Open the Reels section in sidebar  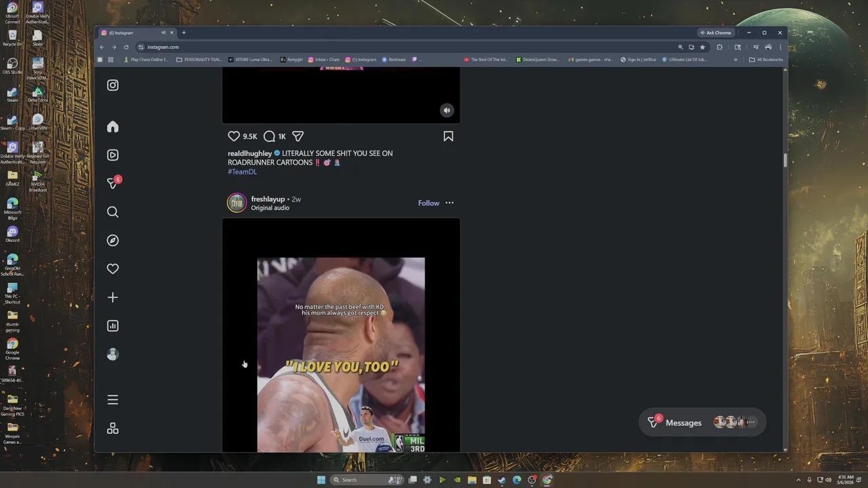(x=113, y=155)
